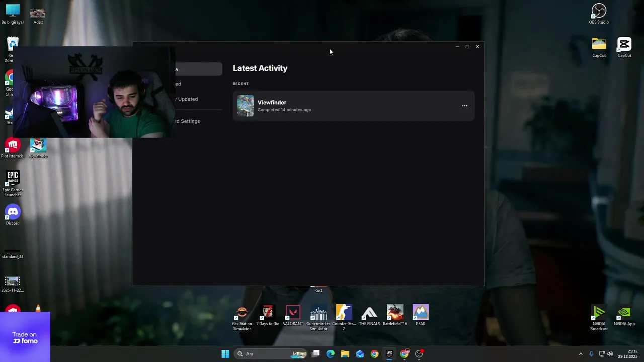The height and width of the screenshot is (362, 644).
Task: Select the VALORANT desktop shortcut
Action: [293, 316]
